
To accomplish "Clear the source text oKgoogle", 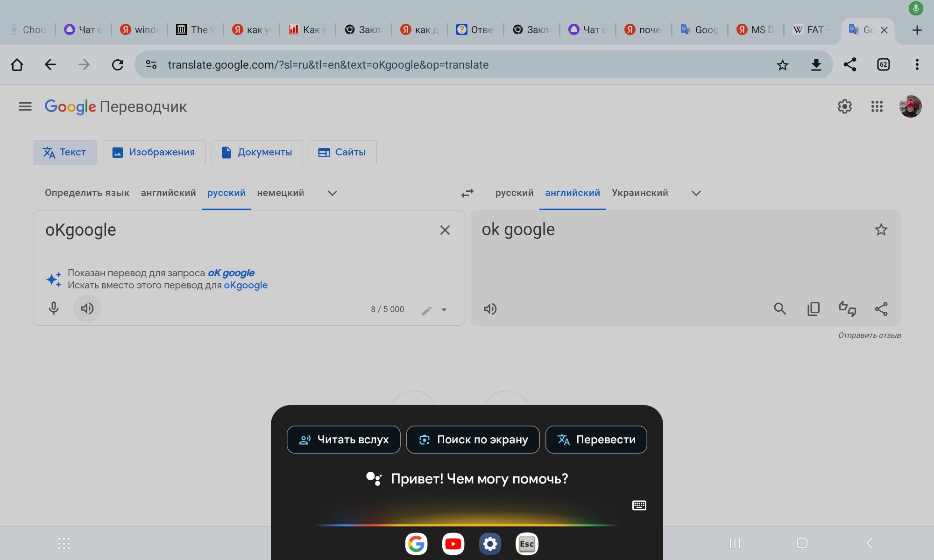I will tap(445, 230).
